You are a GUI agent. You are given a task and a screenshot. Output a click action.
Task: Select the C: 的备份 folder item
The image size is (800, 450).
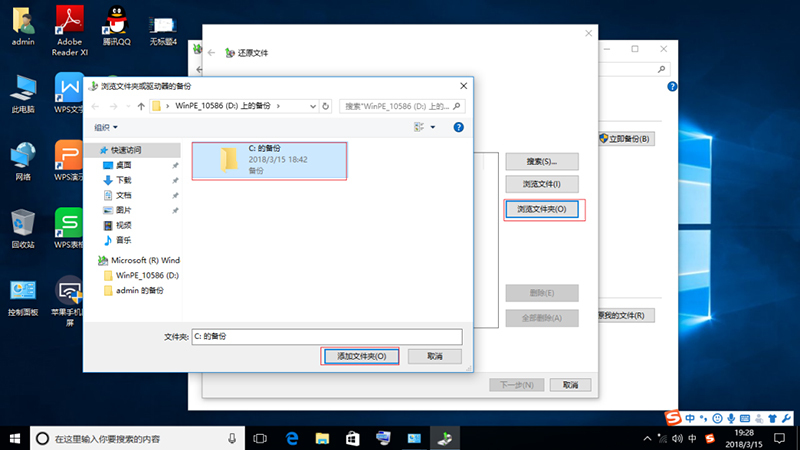tap(269, 161)
